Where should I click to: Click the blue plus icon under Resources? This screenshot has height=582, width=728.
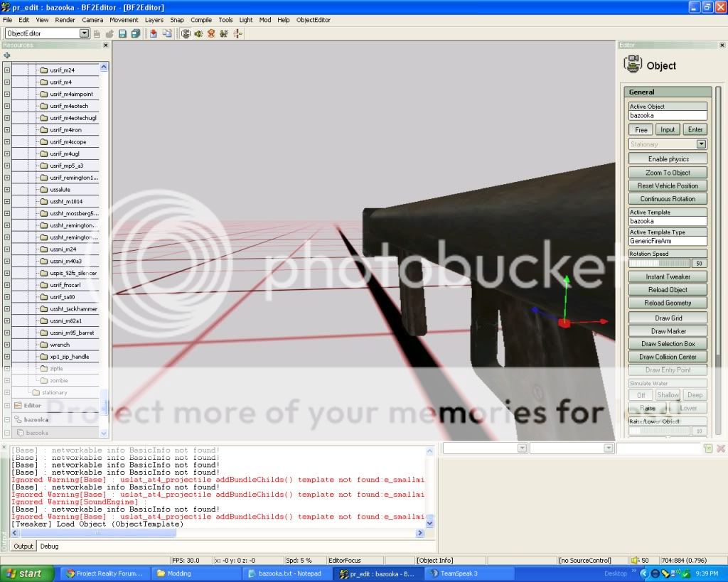[7, 55]
